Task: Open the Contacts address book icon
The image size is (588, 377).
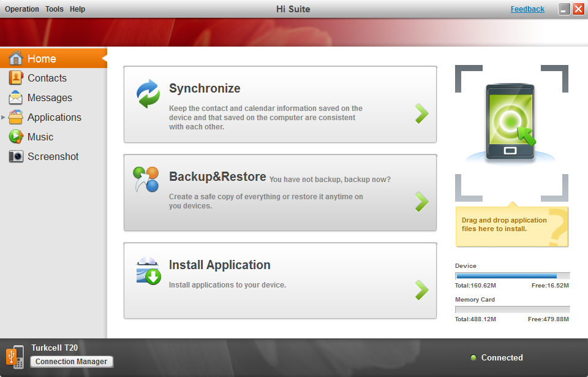Action: pyautogui.click(x=16, y=78)
